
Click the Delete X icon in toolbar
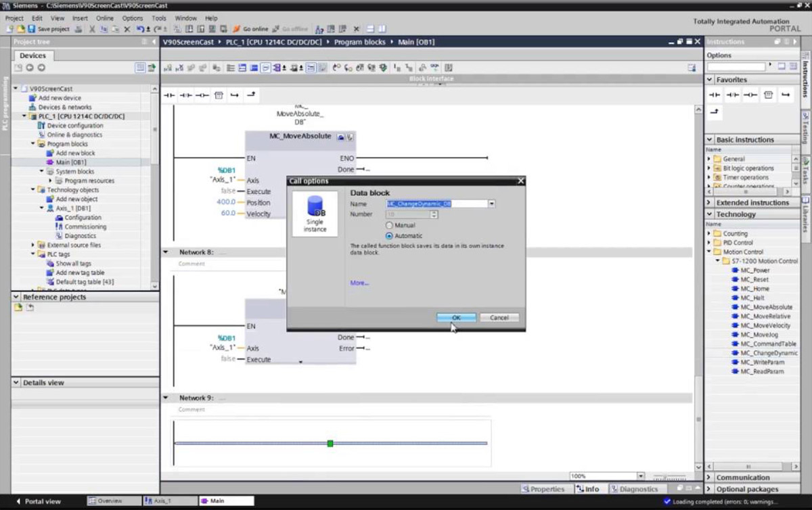pyautogui.click(x=127, y=29)
